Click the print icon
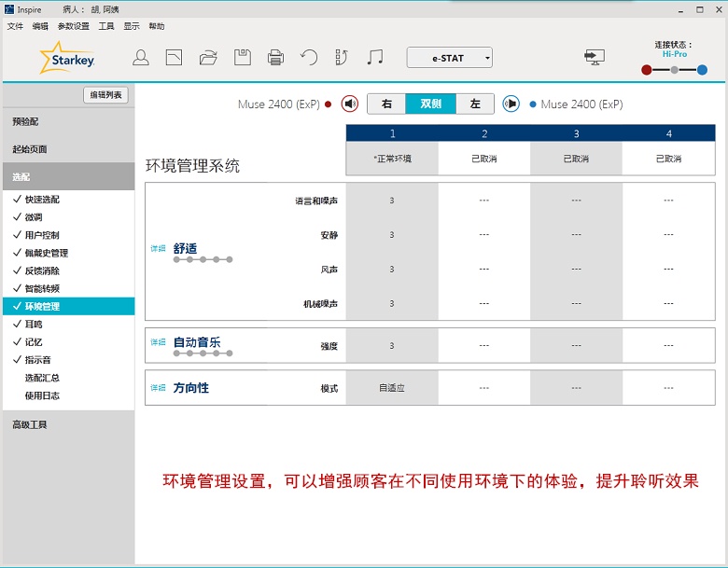 (275, 58)
